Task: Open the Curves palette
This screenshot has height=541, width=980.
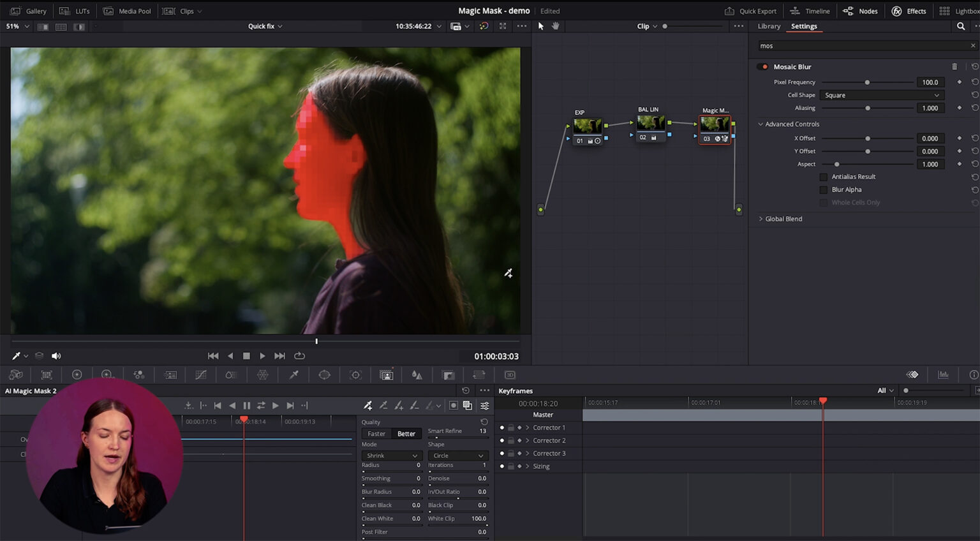Action: pos(200,374)
